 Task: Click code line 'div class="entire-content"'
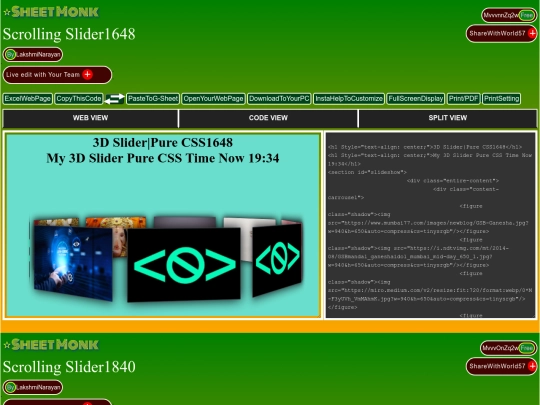tap(453, 181)
